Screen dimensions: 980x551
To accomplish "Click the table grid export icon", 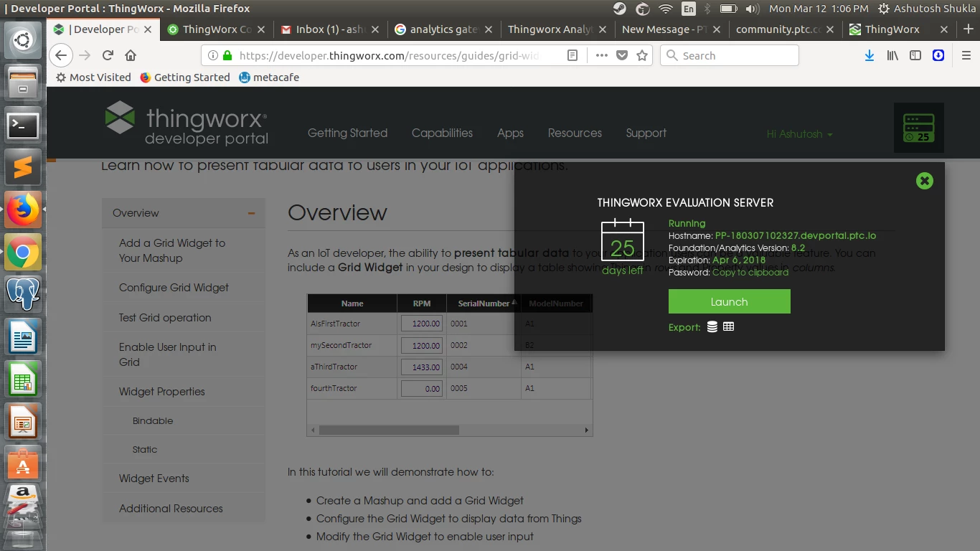I will pyautogui.click(x=728, y=326).
